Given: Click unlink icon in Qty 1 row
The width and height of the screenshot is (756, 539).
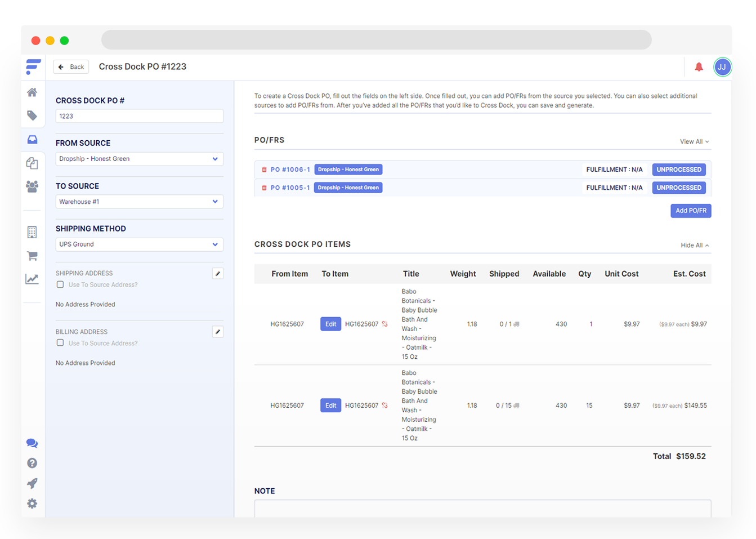Looking at the screenshot, I should (385, 324).
